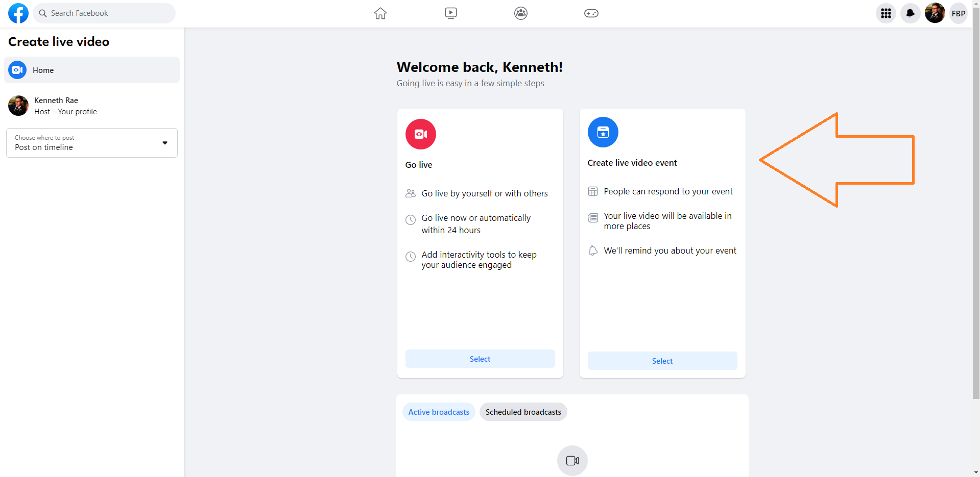Click the Post on timeline dropdown arrow
This screenshot has width=980, height=477.
(x=165, y=143)
